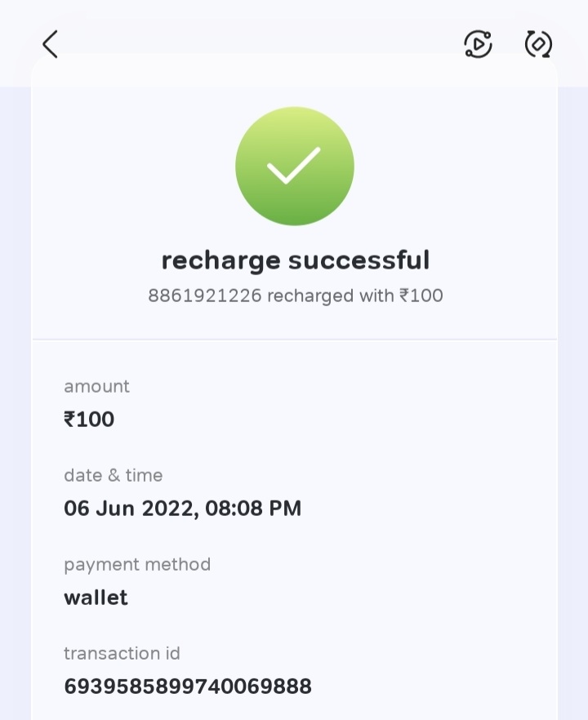Select transaction id 6939585899740069888
Image resolution: width=588 pixels, height=720 pixels.
(188, 687)
